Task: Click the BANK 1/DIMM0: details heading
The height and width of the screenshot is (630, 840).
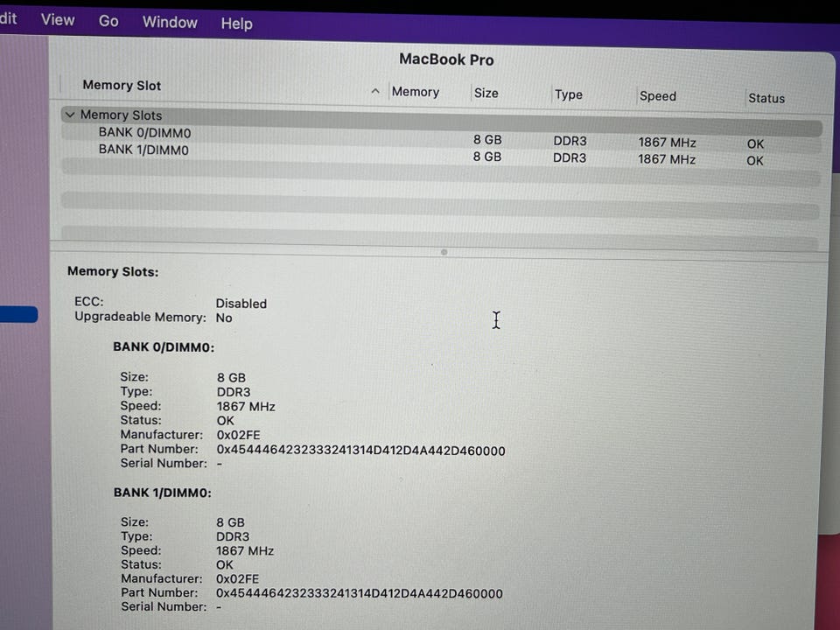Action: pyautogui.click(x=163, y=493)
